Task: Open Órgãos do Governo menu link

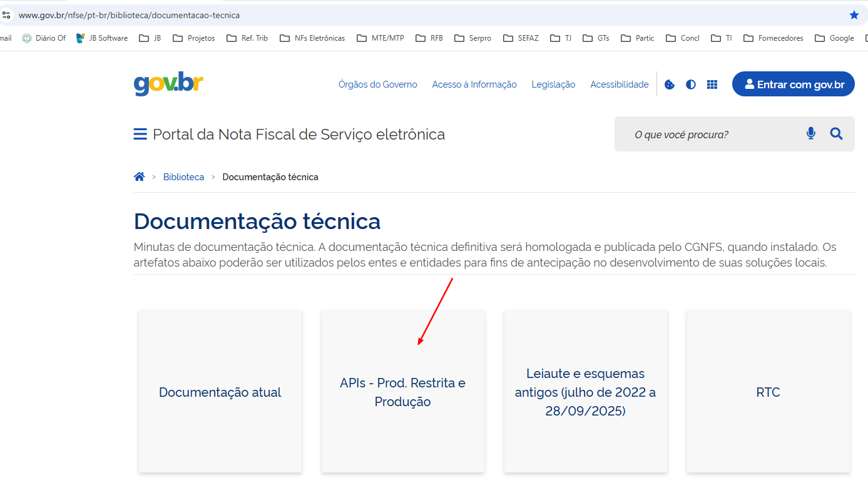Action: click(x=377, y=84)
